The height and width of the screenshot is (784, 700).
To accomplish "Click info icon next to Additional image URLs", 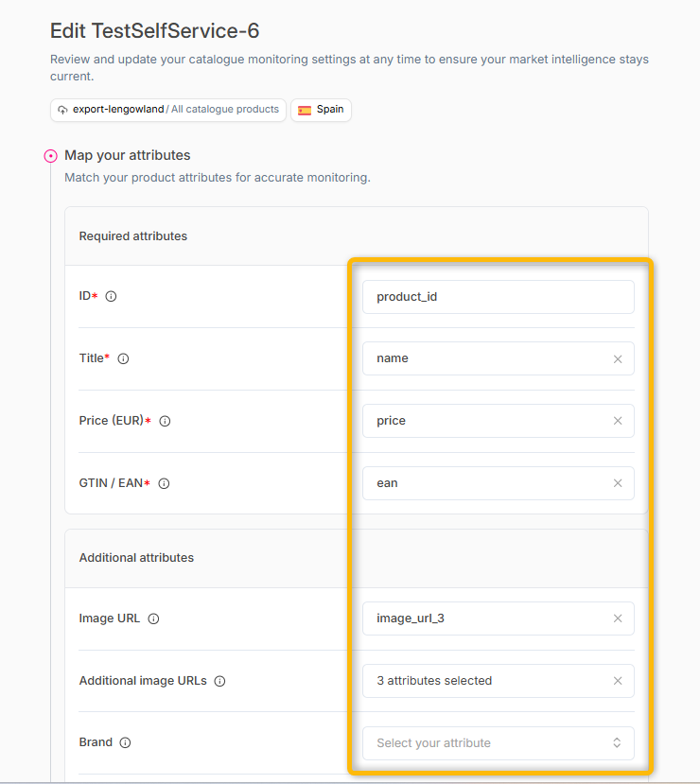I will click(x=220, y=682).
